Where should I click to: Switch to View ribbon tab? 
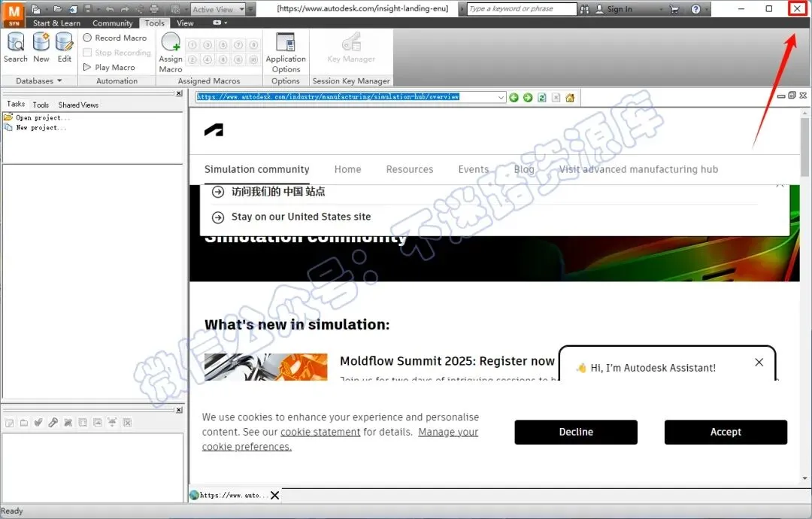(x=185, y=23)
